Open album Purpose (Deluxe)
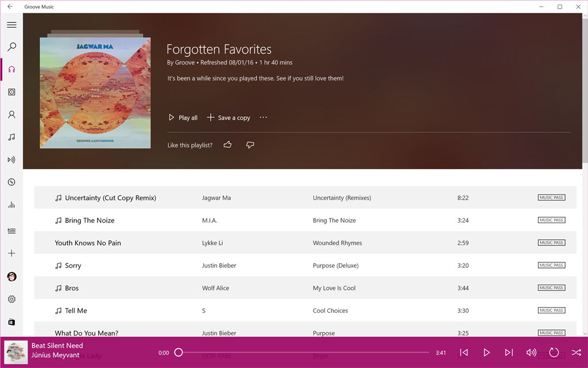This screenshot has width=588, height=368. coord(335,266)
